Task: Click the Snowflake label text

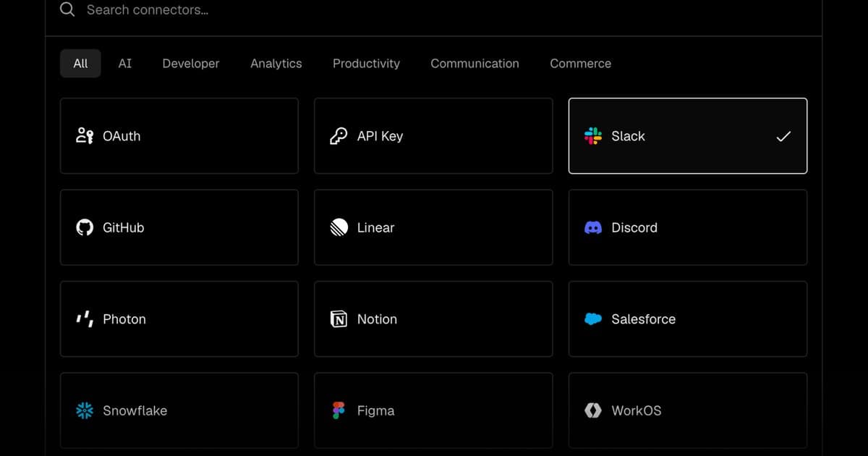Action: [135, 410]
